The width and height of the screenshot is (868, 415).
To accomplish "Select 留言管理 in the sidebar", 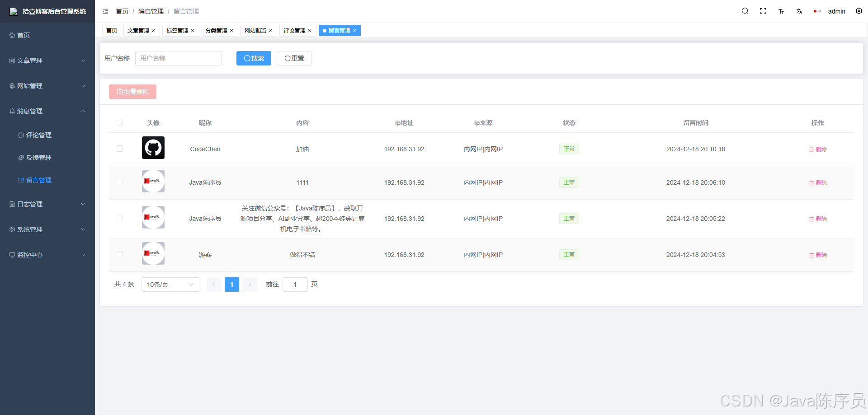I will pyautogui.click(x=47, y=180).
